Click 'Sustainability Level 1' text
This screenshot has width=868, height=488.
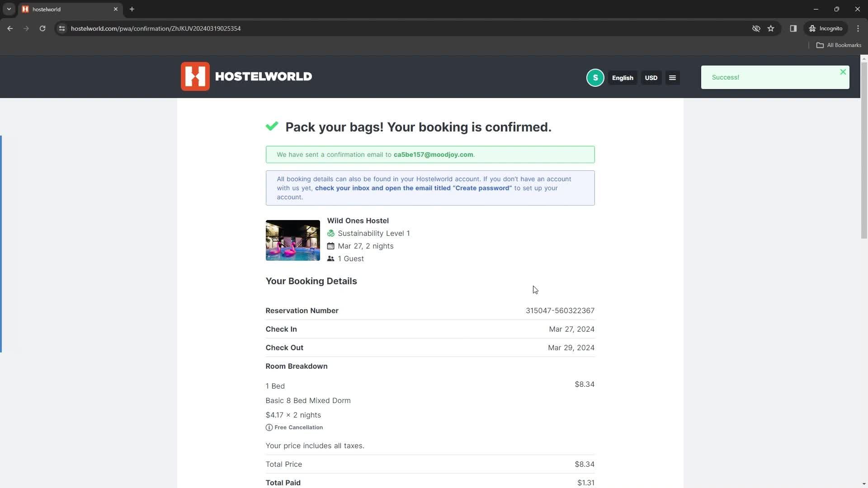374,234
